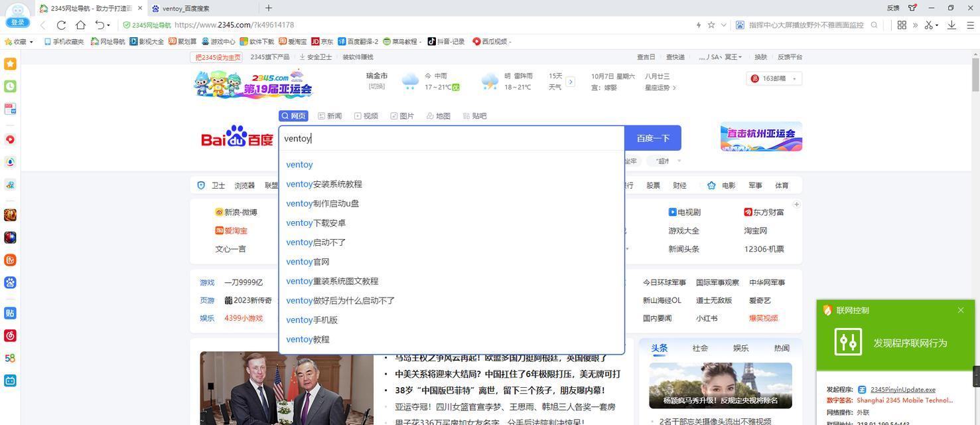
Task: Open the 直击杭州亚运会 banner
Action: (x=761, y=136)
